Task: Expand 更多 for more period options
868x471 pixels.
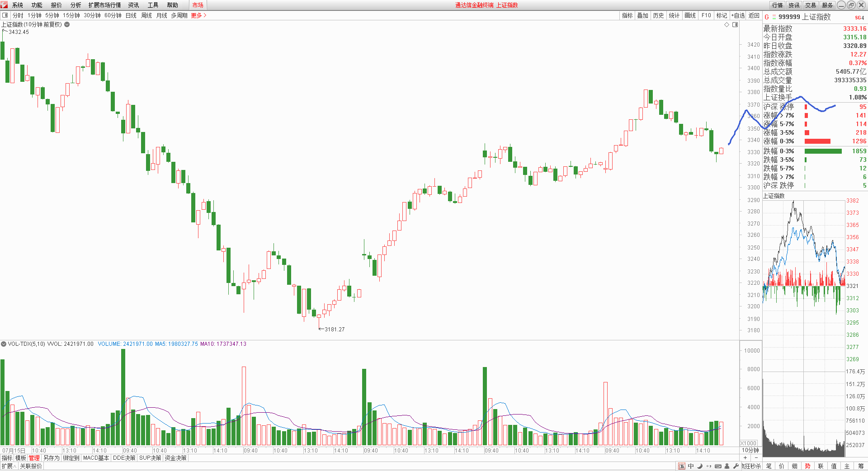Action: [x=198, y=15]
